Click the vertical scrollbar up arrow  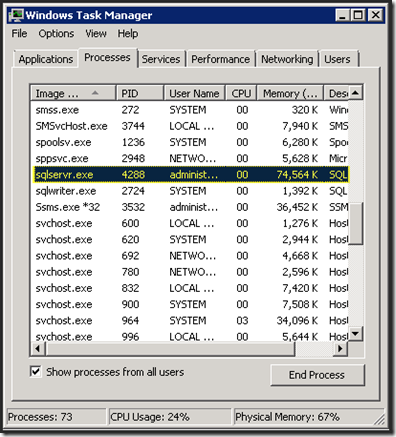(356, 92)
